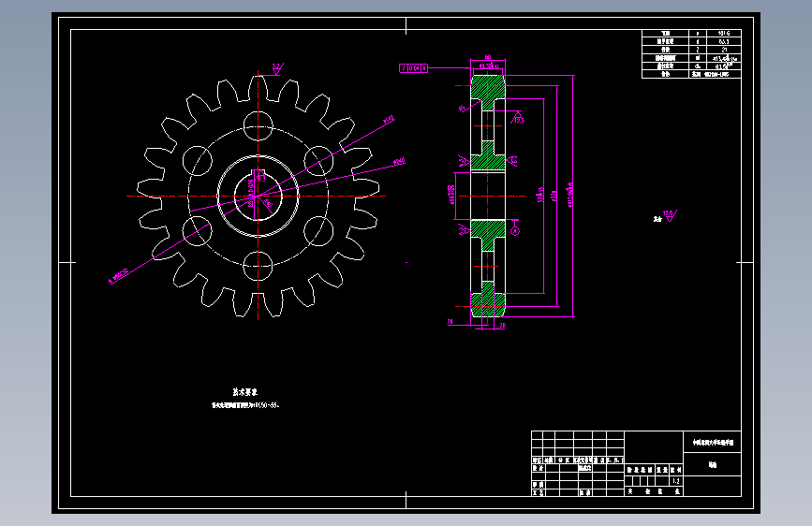Image resolution: width=812 pixels, height=526 pixels.
Task: Click the tooth count 21 table cell
Action: [x=724, y=50]
